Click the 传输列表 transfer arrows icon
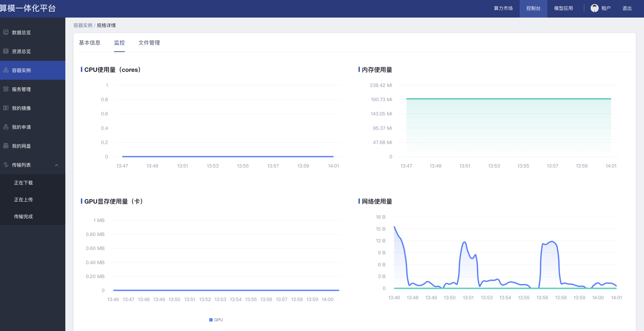The width and height of the screenshot is (644, 331). (6, 165)
